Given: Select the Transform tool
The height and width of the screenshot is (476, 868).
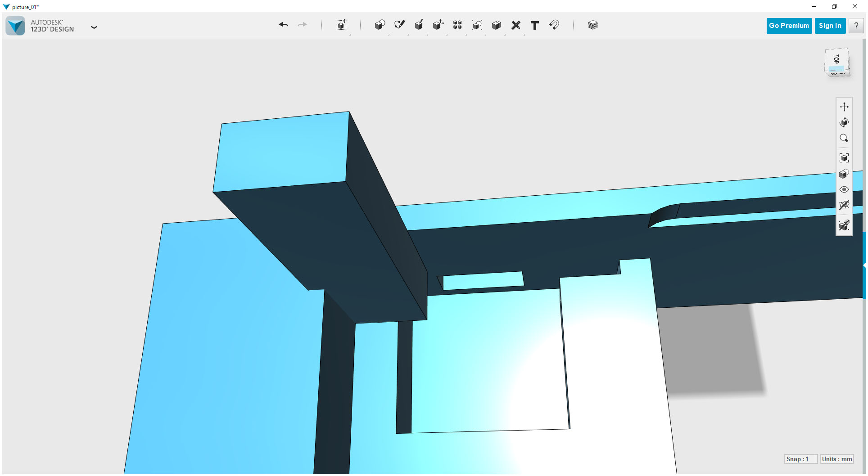Looking at the screenshot, I should click(x=341, y=25).
